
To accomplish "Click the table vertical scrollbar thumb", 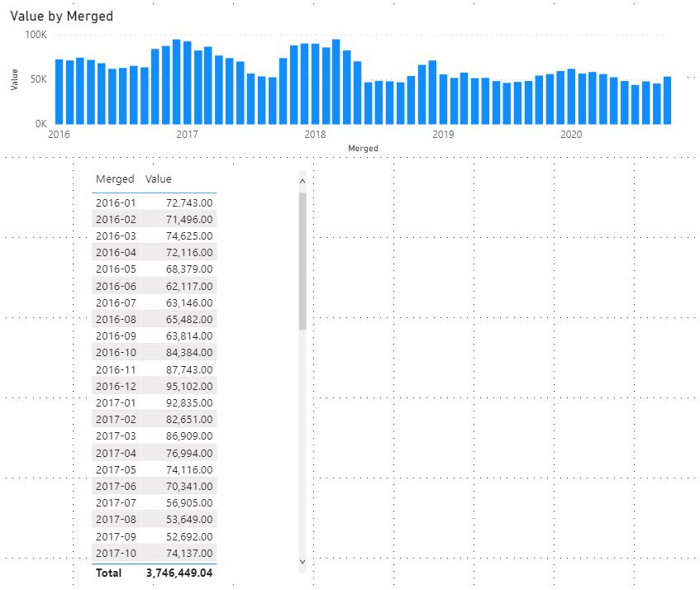I will click(302, 261).
